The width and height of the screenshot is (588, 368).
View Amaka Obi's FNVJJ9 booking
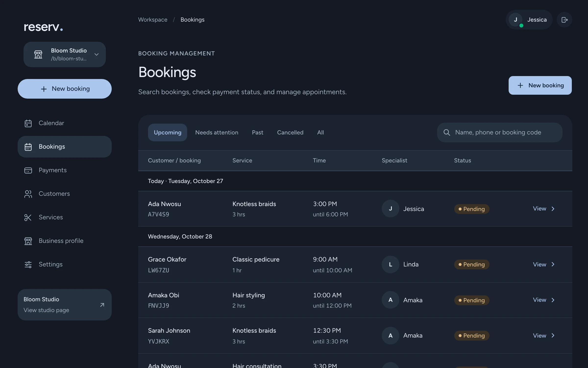click(544, 300)
